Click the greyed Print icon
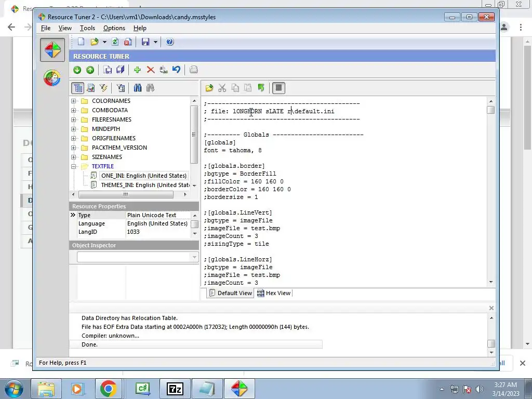This screenshot has height=399, width=532. coord(194,70)
